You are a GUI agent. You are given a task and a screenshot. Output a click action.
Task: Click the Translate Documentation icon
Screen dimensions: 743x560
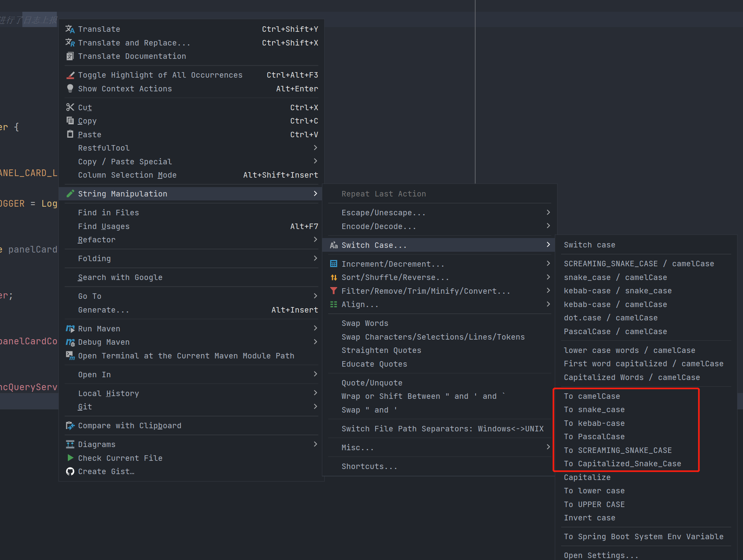pos(70,56)
